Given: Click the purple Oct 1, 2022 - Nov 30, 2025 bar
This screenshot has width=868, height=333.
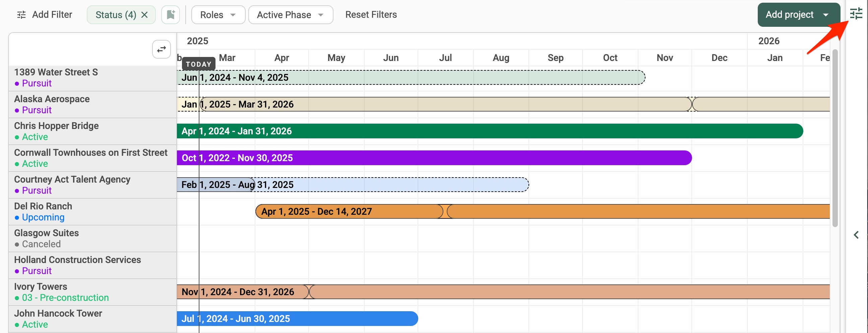Looking at the screenshot, I should pos(434,158).
